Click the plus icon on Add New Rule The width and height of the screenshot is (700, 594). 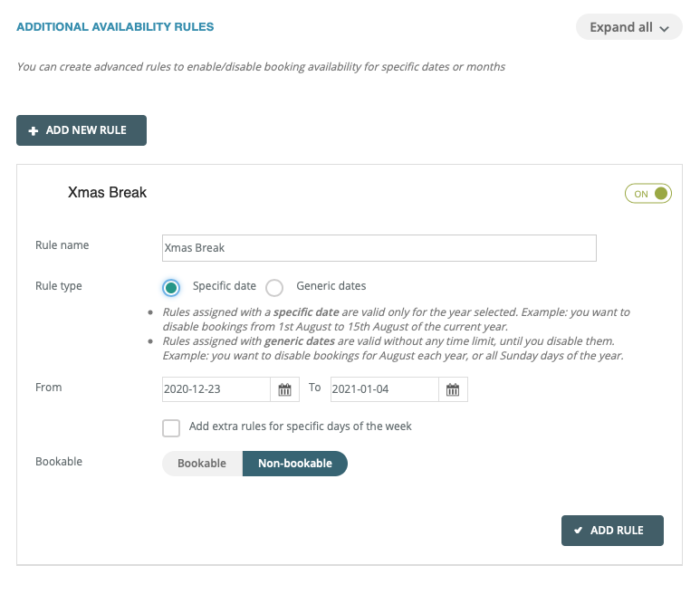(34, 130)
